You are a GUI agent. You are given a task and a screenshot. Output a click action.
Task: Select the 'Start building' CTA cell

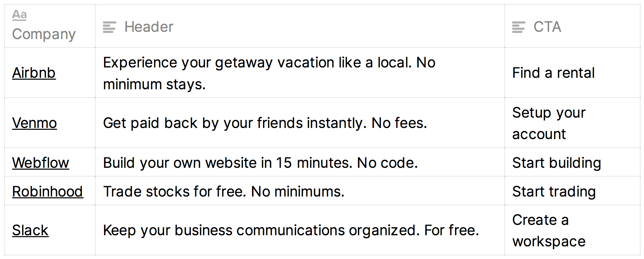572,162
